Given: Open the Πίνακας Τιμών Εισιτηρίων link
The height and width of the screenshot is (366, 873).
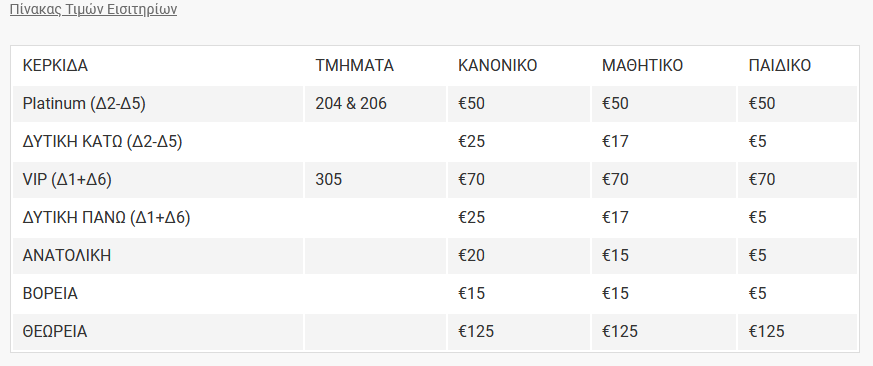Looking at the screenshot, I should [94, 10].
